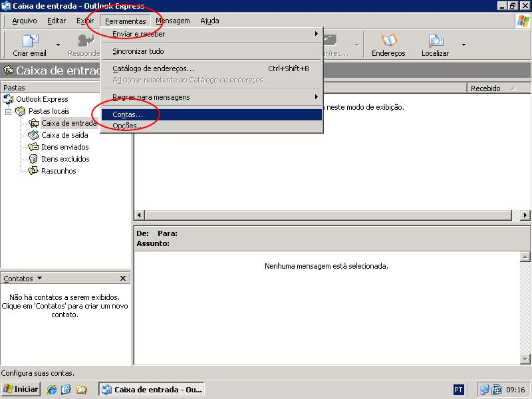
Task: Click the Caixa de saída outbox icon
Action: coord(33,135)
